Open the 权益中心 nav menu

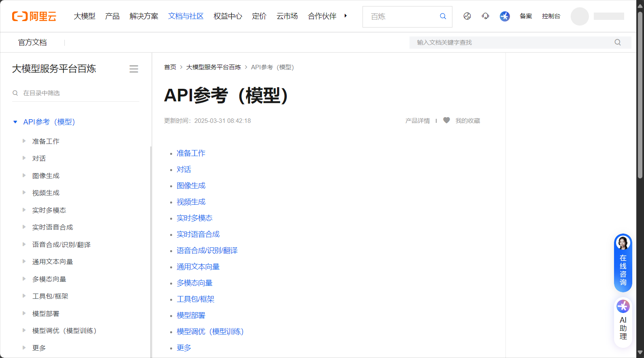click(228, 16)
